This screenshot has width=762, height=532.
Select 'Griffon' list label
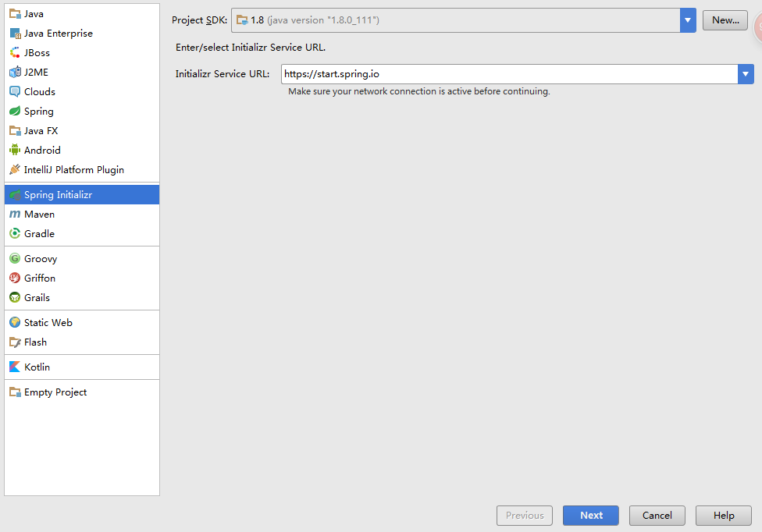[x=40, y=278]
